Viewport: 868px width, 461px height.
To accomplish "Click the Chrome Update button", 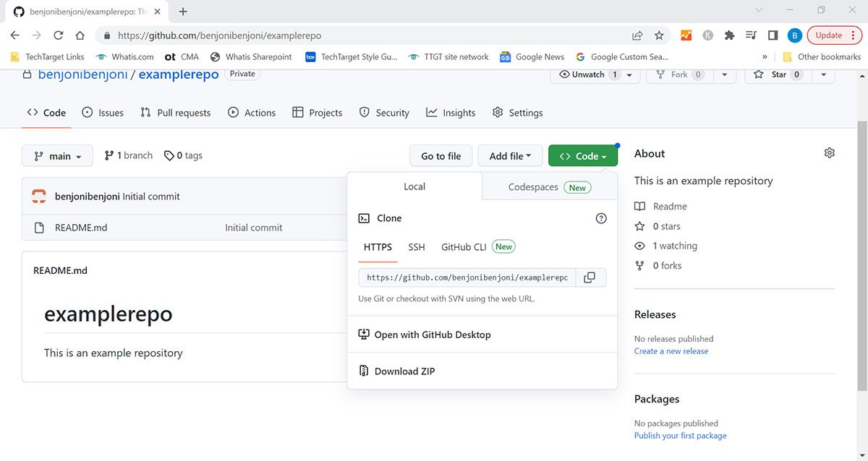I will pos(828,35).
